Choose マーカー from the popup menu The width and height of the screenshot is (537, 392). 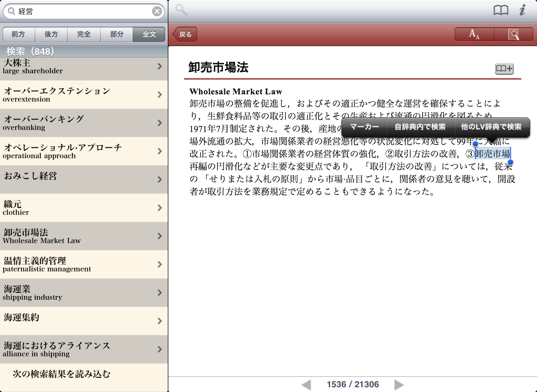(364, 127)
